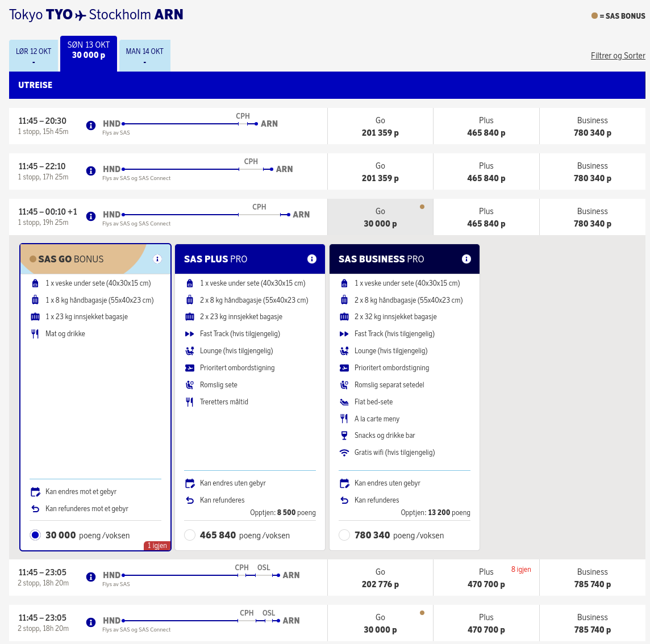Expand Business fare for the 11:45 – 22:10 flight
This screenshot has width=650, height=644.
[593, 172]
